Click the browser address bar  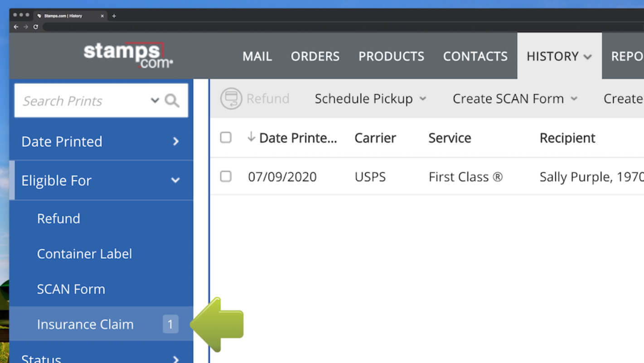pos(343,27)
